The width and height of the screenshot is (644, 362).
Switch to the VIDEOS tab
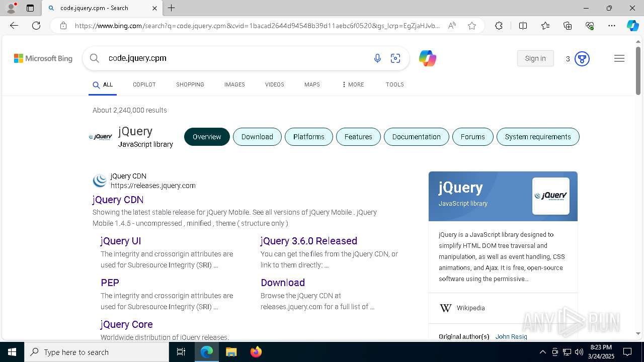click(x=275, y=84)
